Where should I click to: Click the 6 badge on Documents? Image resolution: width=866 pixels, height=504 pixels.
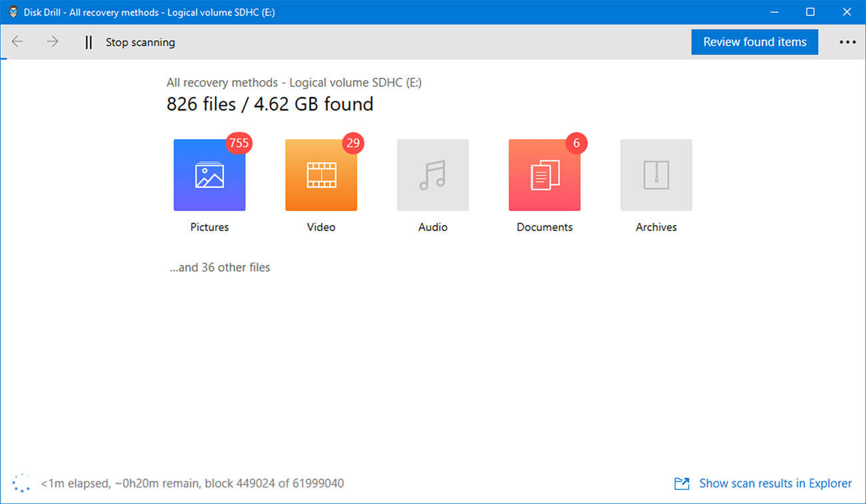pyautogui.click(x=576, y=142)
